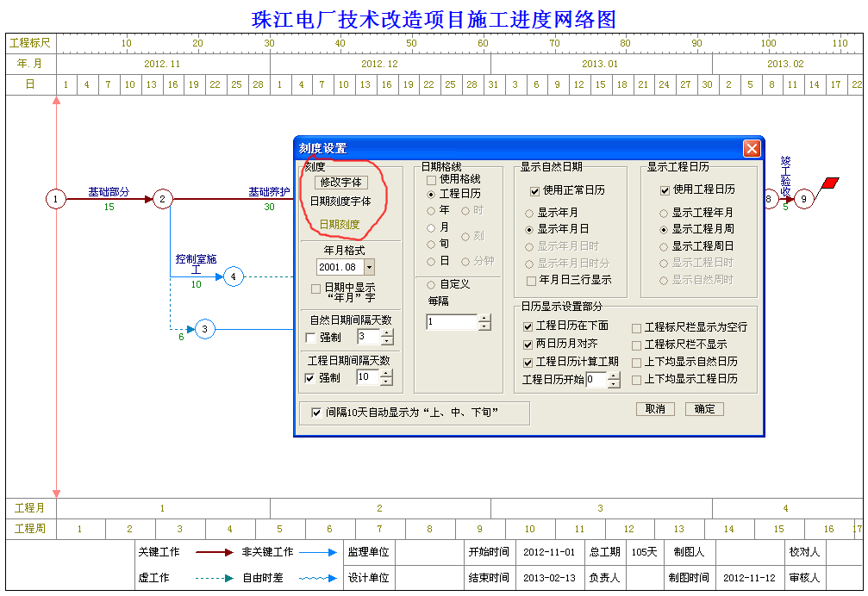
Task: Click the 控制室施工 activity label
Action: 196,264
